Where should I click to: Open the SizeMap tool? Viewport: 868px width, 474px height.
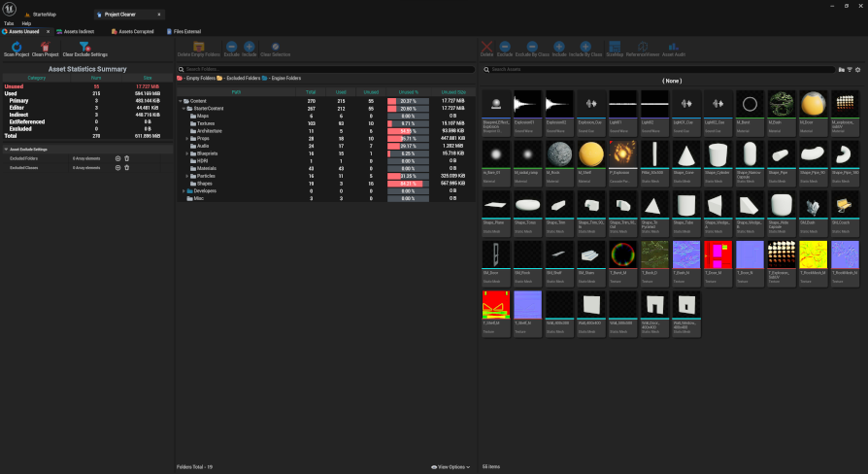[x=614, y=46]
